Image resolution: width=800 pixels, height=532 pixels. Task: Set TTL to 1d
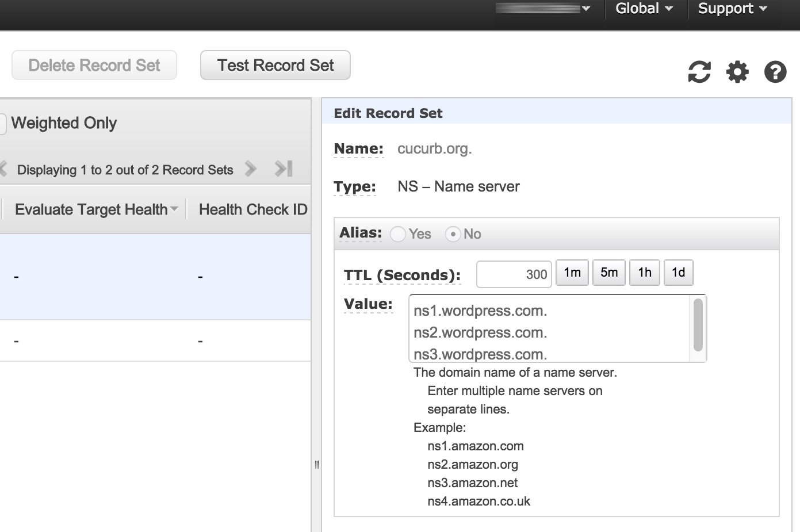678,273
